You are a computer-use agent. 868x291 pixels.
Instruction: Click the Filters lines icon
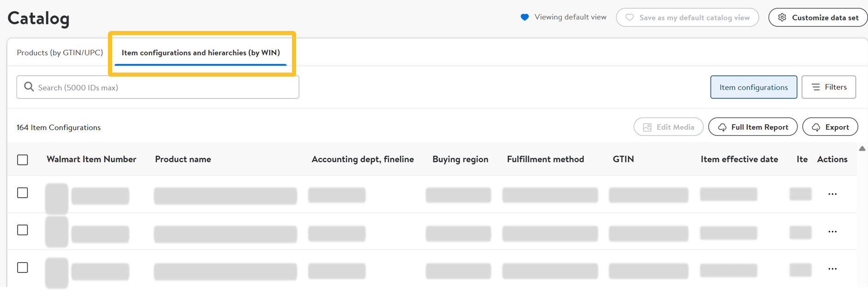816,87
